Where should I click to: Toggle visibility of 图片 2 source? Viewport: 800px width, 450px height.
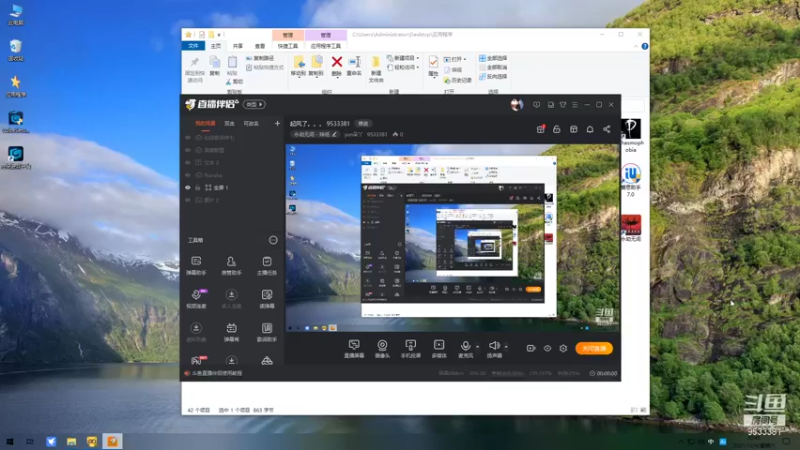[x=188, y=200]
